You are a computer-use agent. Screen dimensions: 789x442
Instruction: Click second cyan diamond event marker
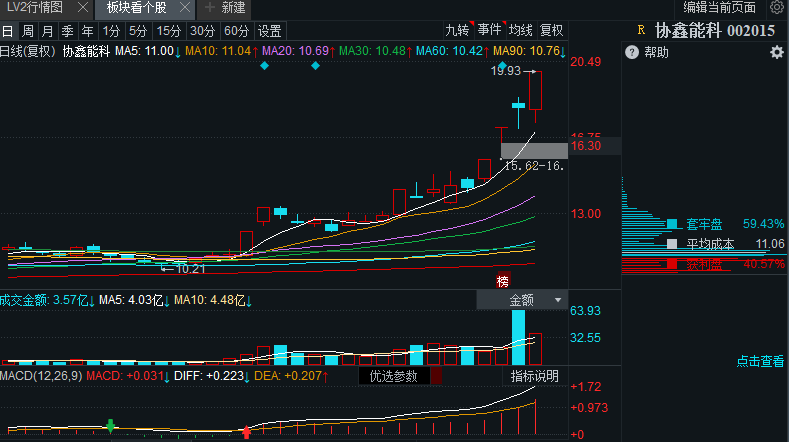click(x=315, y=66)
